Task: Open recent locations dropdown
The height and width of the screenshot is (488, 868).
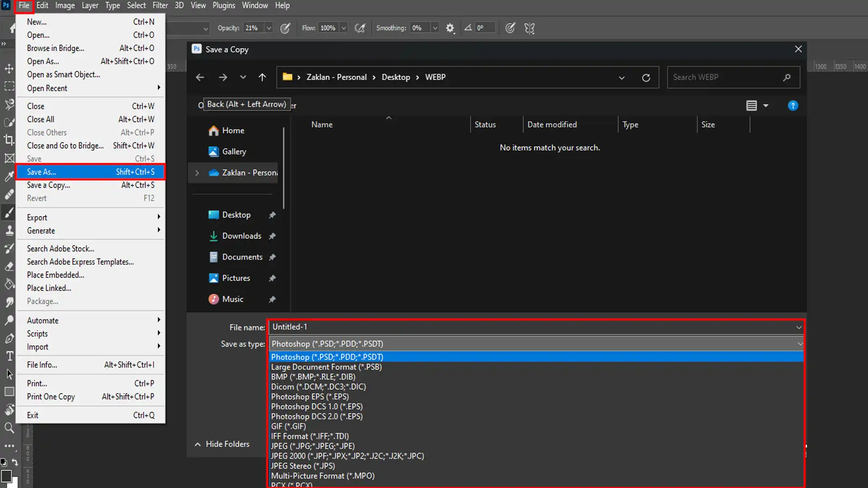Action: point(243,77)
